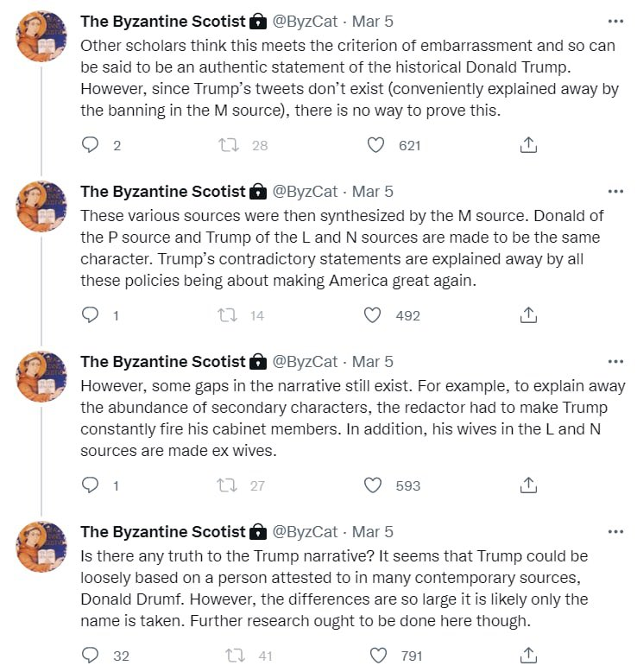Retweet the tweet with 28 retweets
This screenshot has height=672, width=637.
click(x=229, y=145)
